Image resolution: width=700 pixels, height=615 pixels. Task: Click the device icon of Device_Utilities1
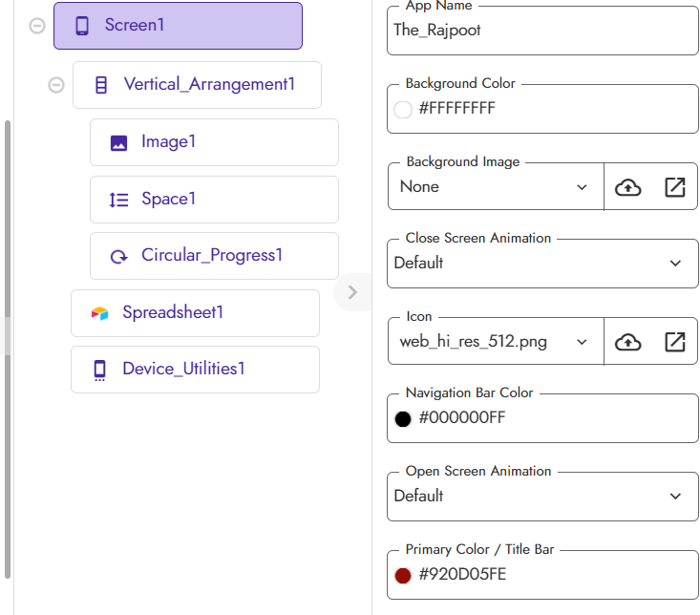(100, 371)
